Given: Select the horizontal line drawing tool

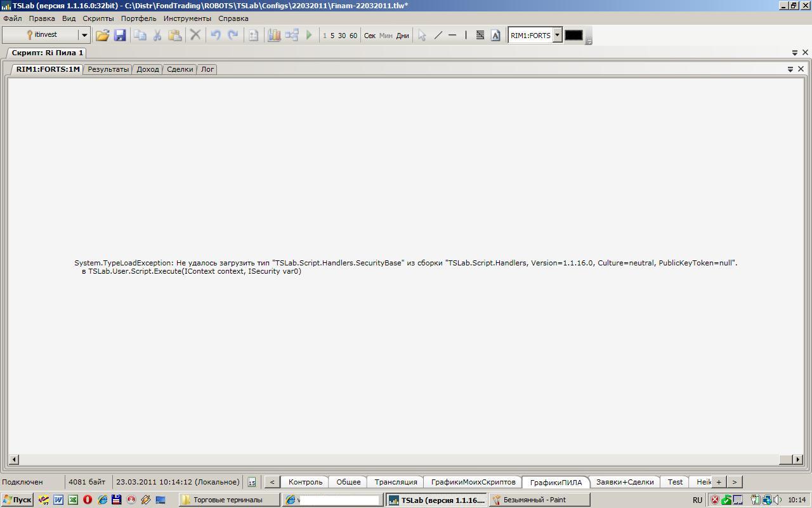Looking at the screenshot, I should pyautogui.click(x=452, y=36).
